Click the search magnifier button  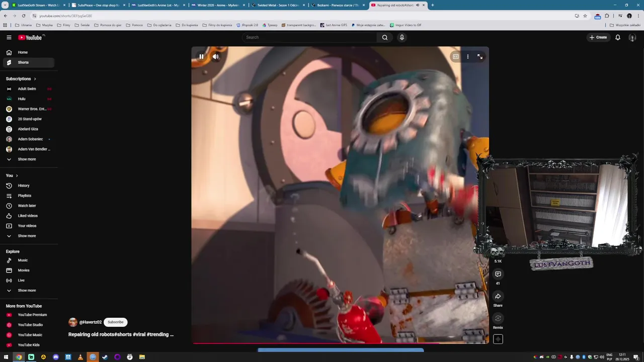[x=385, y=37]
